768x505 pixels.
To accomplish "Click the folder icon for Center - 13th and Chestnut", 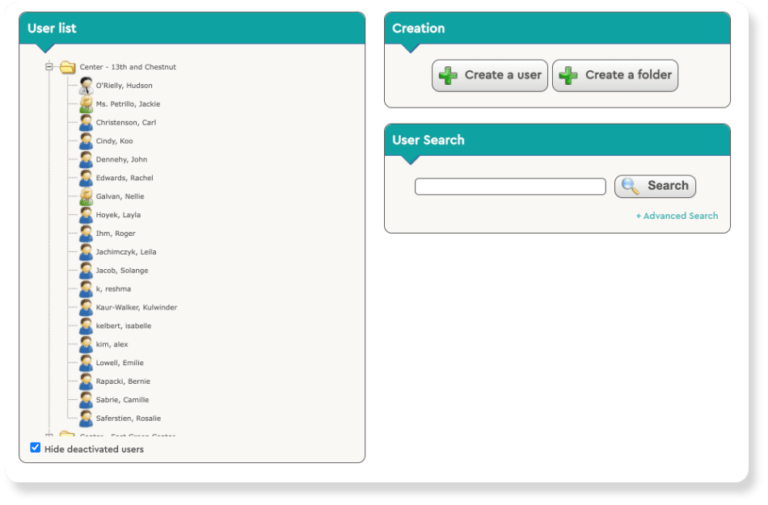I will coord(67,67).
